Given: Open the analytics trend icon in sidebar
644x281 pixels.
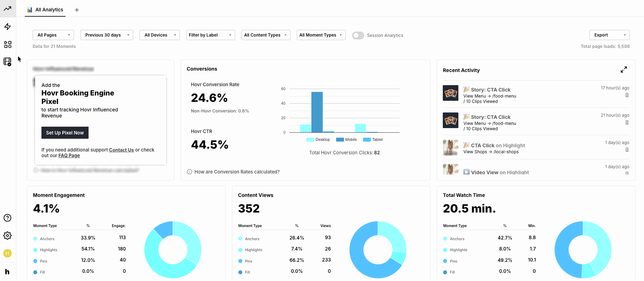Looking at the screenshot, I should 7,9.
